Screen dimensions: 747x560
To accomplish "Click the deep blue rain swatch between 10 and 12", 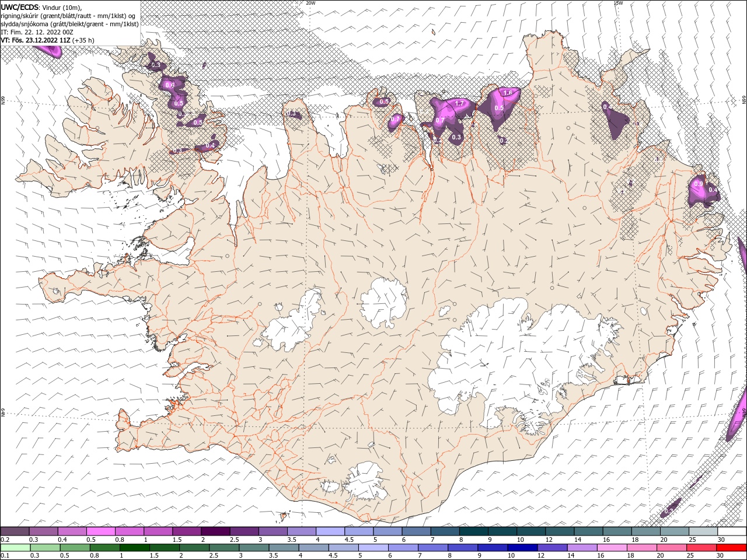I will (x=522, y=548).
